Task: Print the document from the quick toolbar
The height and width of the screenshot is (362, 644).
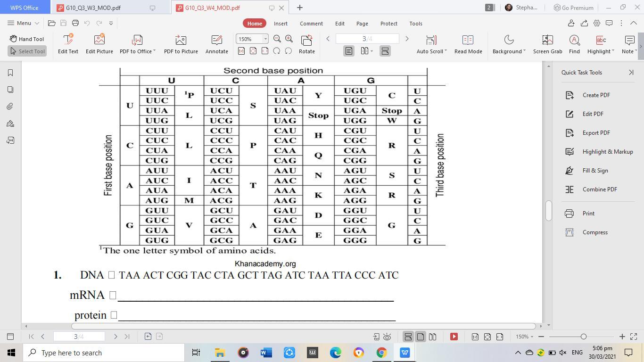Action: point(75,23)
